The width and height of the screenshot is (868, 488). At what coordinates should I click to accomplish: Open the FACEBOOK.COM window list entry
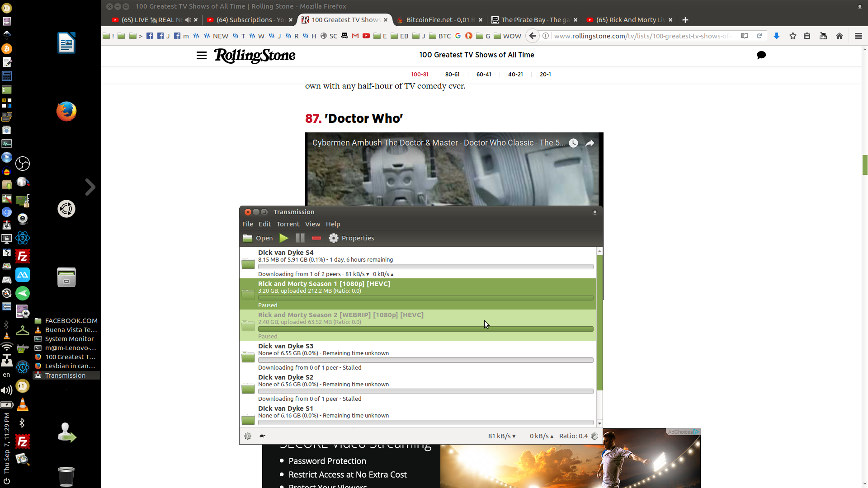pyautogui.click(x=66, y=321)
